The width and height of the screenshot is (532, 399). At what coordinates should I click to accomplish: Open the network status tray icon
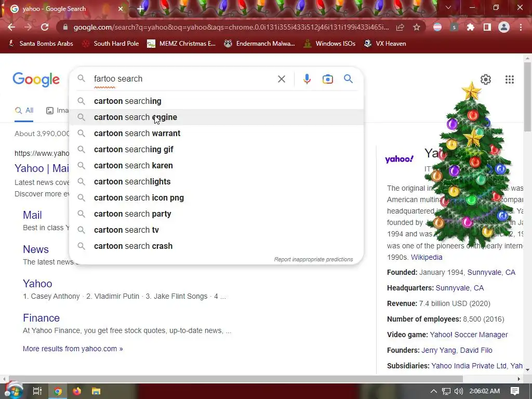click(446, 391)
